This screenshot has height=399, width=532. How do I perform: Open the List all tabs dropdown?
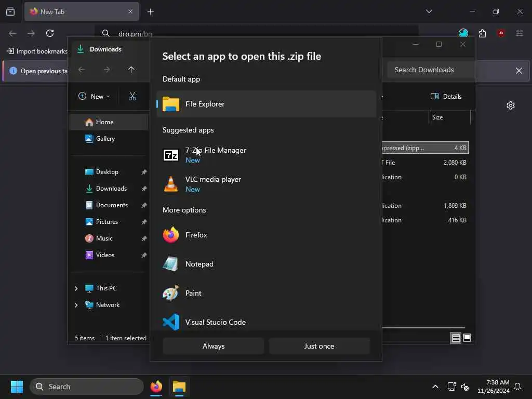tap(429, 11)
